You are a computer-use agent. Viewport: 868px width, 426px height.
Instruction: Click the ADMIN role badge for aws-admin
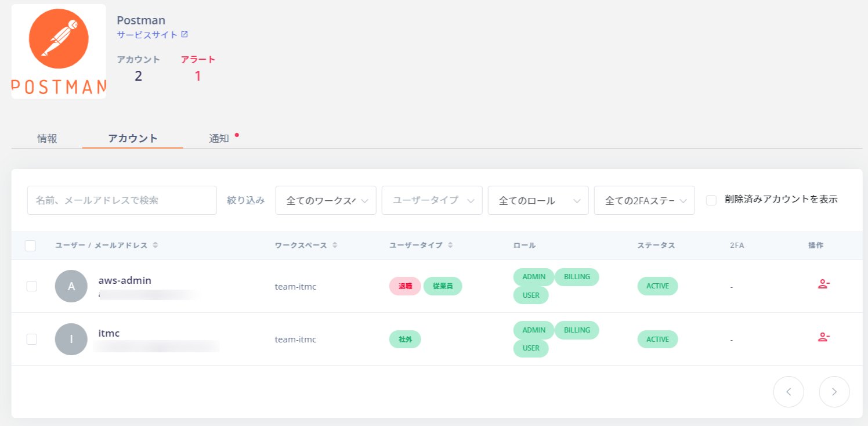point(534,277)
